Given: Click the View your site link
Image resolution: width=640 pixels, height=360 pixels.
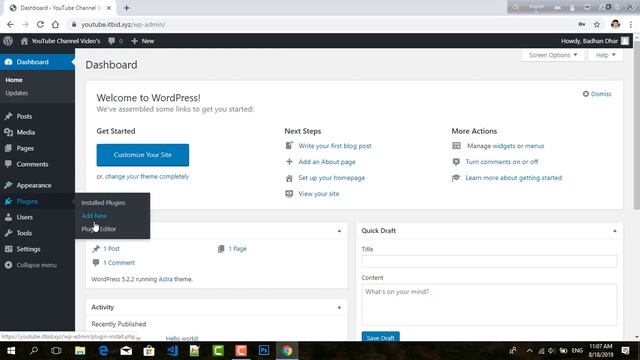Looking at the screenshot, I should (x=318, y=194).
